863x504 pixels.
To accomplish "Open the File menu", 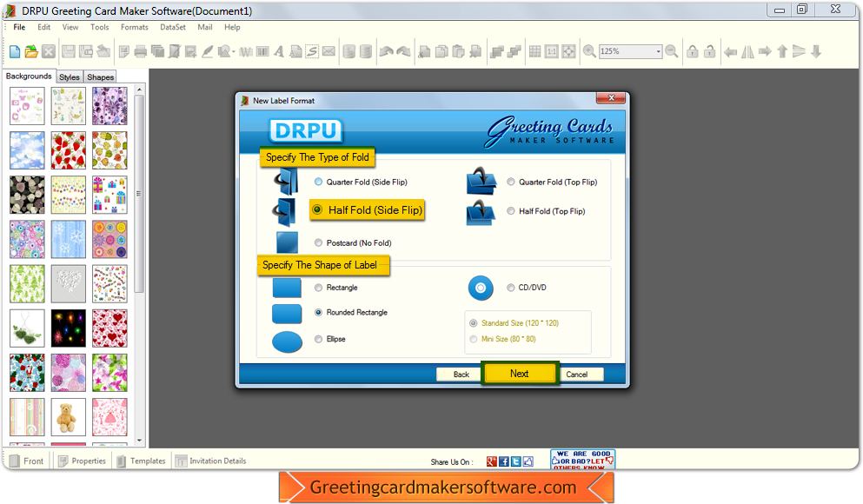I will [19, 27].
